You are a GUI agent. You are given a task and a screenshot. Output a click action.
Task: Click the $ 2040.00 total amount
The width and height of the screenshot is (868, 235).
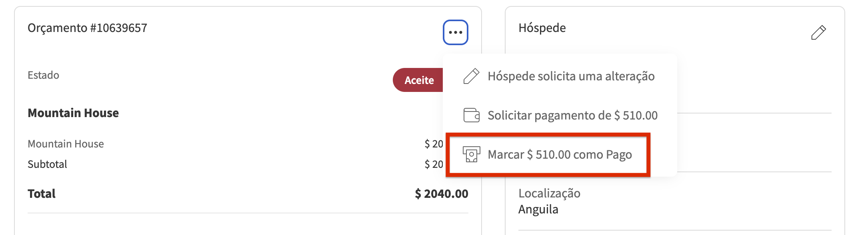pos(441,194)
